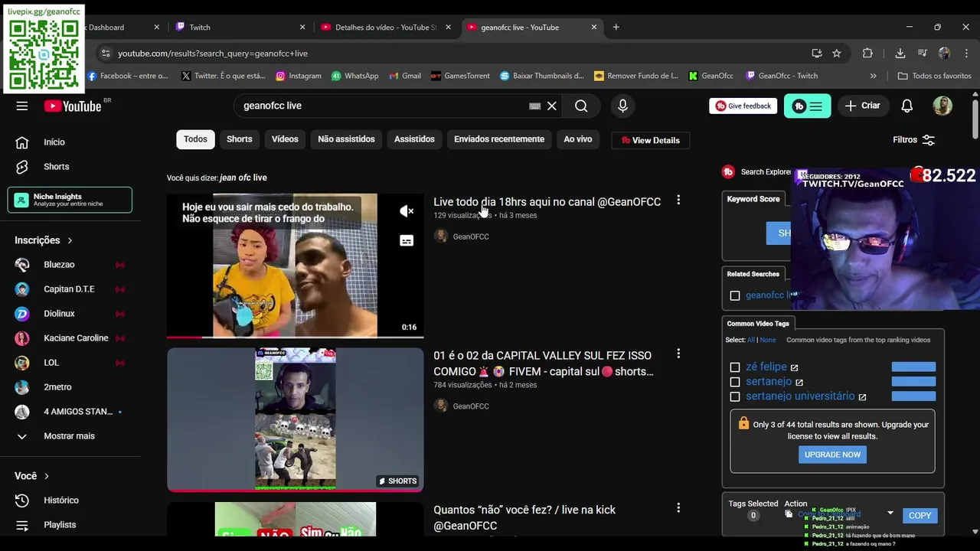The width and height of the screenshot is (980, 551).
Task: Open the Gmail bookmark
Action: [x=405, y=76]
